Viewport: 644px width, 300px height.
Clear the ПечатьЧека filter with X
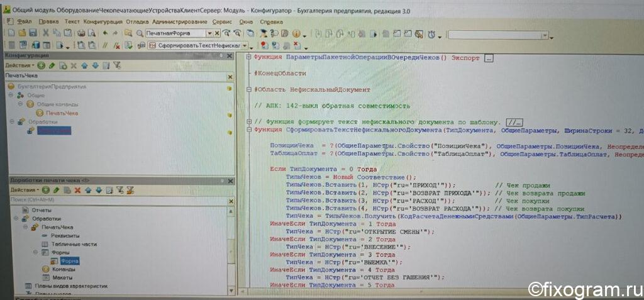230,77
